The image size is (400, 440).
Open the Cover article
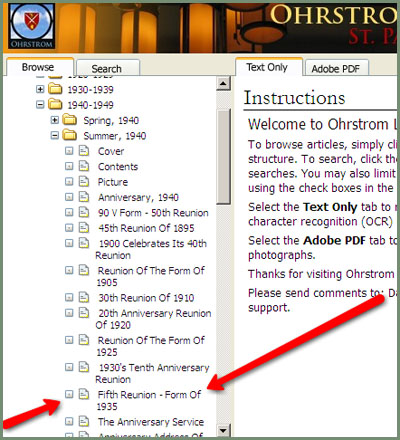click(x=111, y=151)
